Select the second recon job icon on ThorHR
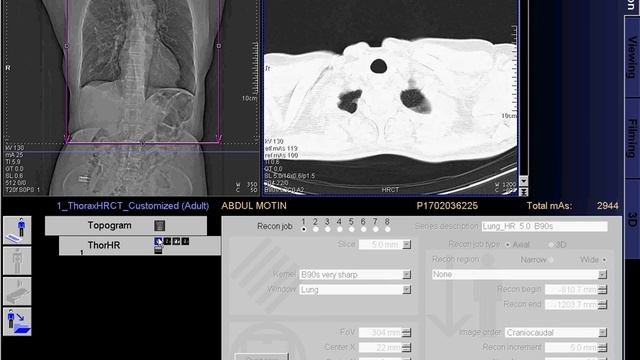 pyautogui.click(x=167, y=241)
